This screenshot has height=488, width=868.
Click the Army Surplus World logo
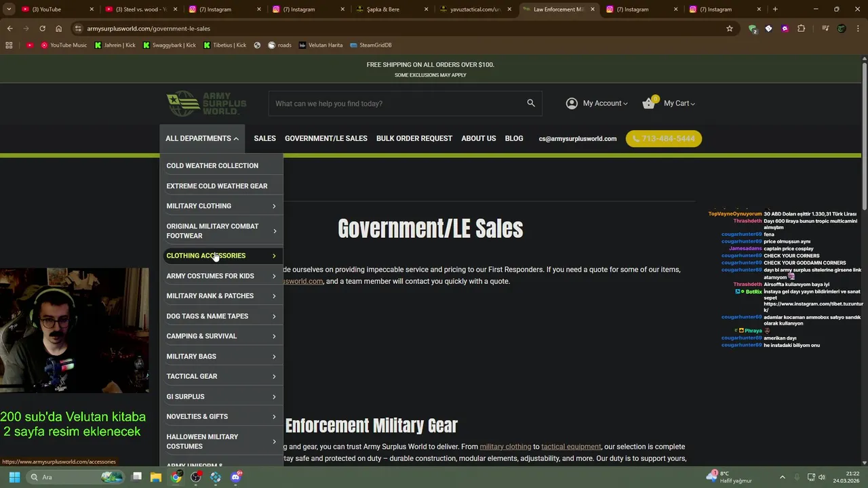point(207,104)
